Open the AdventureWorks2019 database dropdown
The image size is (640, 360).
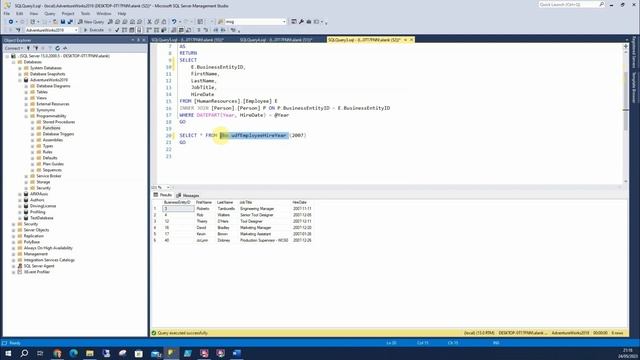pos(76,30)
